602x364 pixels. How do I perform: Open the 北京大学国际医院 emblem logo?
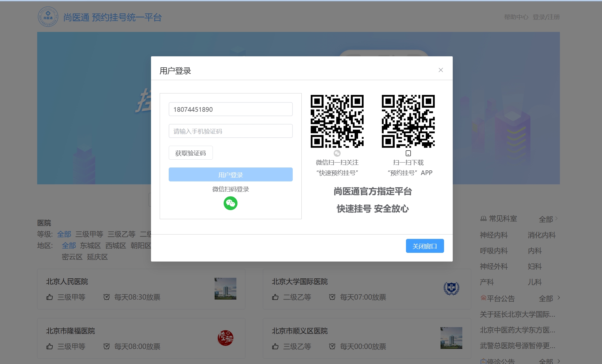pos(451,289)
